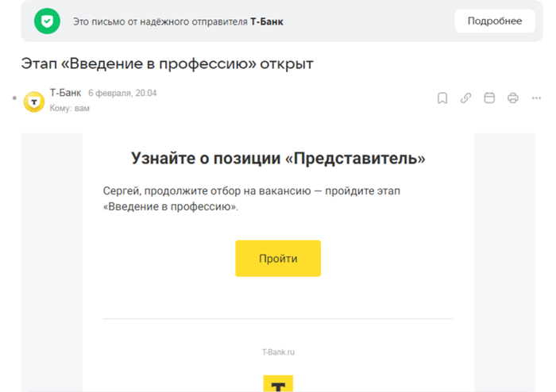Viewport: 556px width, 392px height.
Task: Open the three-dot more actions menu
Action: point(536,98)
